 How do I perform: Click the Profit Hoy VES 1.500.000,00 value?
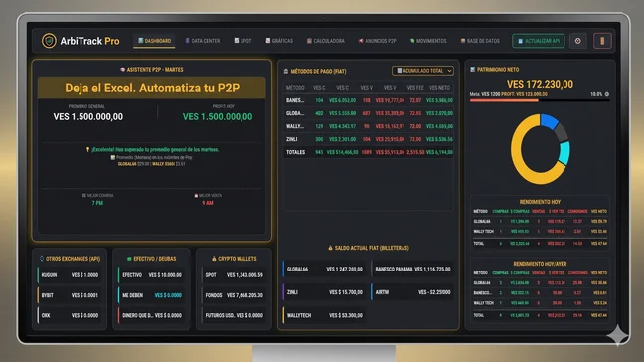click(218, 116)
